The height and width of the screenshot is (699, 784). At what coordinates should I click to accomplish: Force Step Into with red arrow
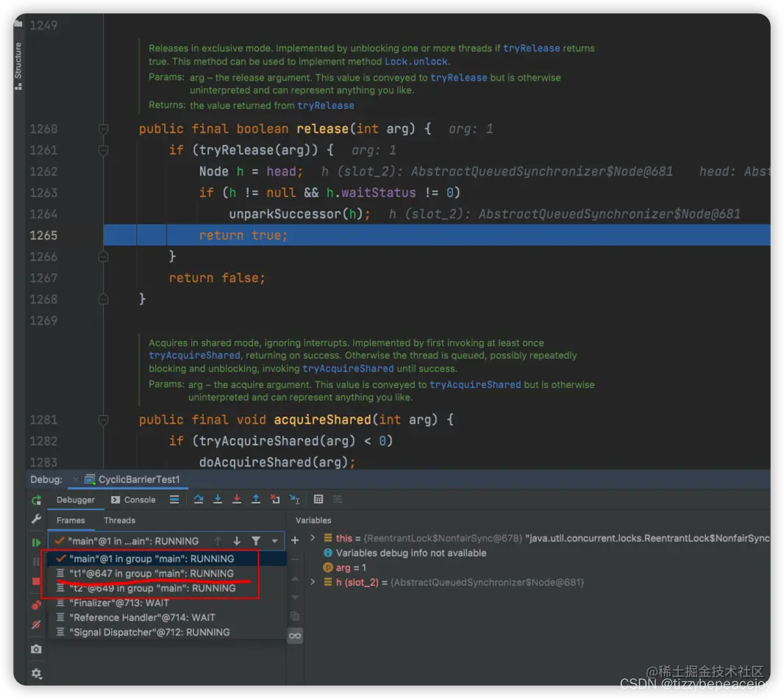click(237, 499)
